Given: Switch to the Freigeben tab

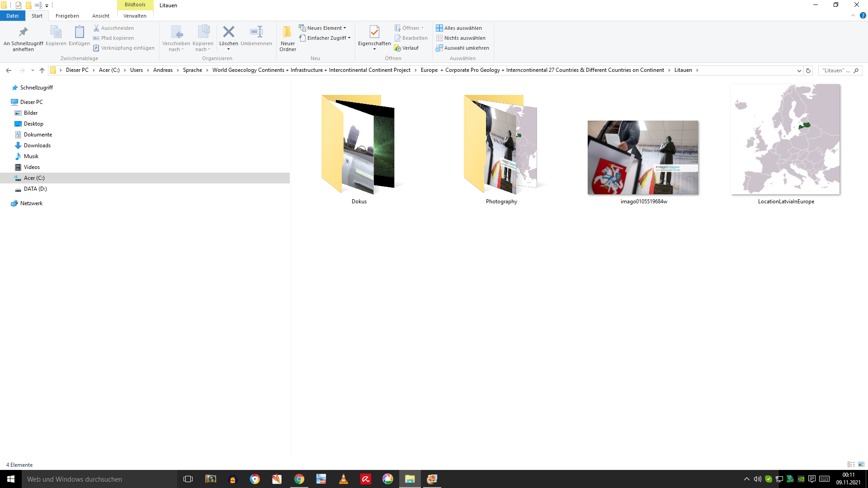Looking at the screenshot, I should 67,16.
